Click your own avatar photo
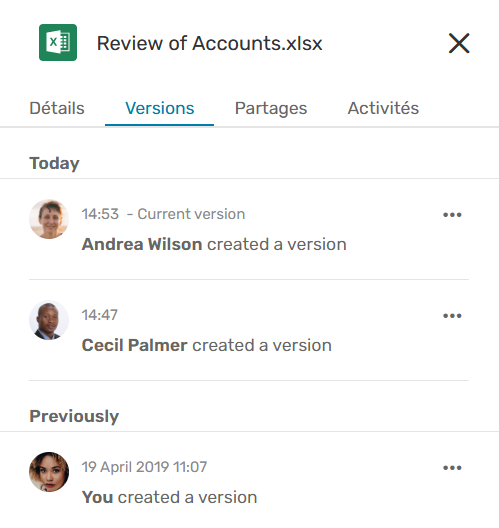 click(x=49, y=472)
